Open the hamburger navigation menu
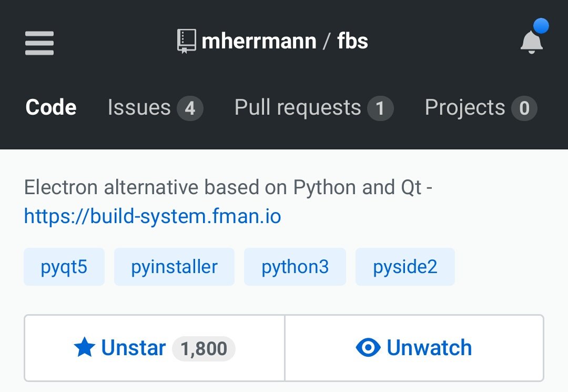The image size is (568, 392). [x=39, y=43]
